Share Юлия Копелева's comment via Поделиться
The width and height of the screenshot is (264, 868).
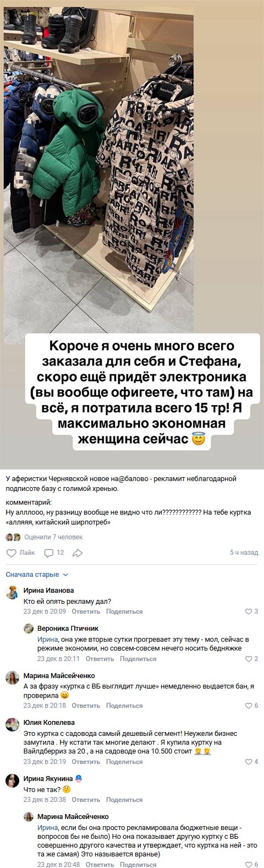(124, 762)
